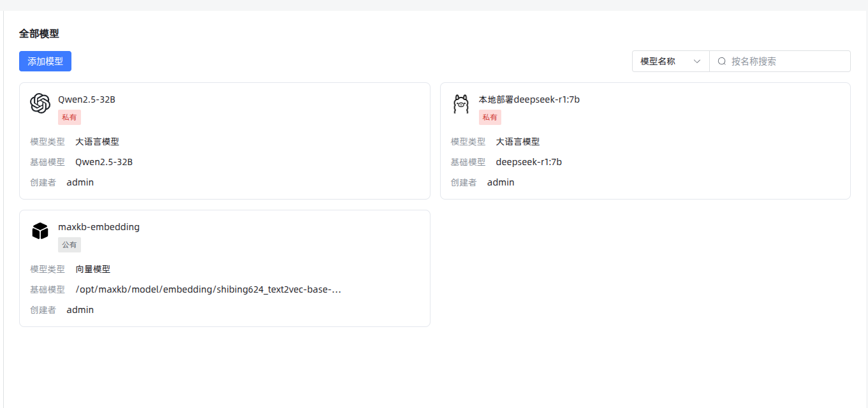Click the 添加模型 button
This screenshot has height=408, width=868.
click(45, 61)
